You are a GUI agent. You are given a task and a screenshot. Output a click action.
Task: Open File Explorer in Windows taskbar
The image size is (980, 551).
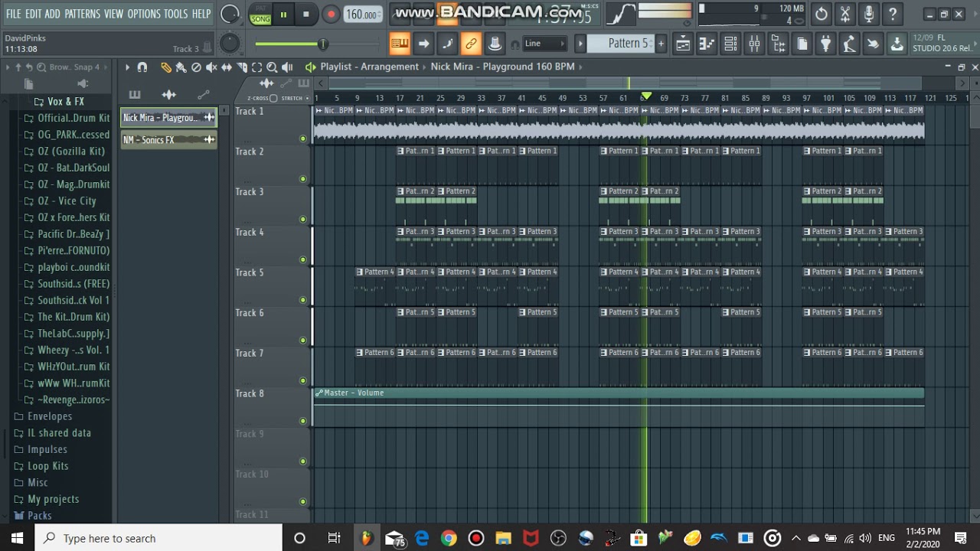pos(503,538)
